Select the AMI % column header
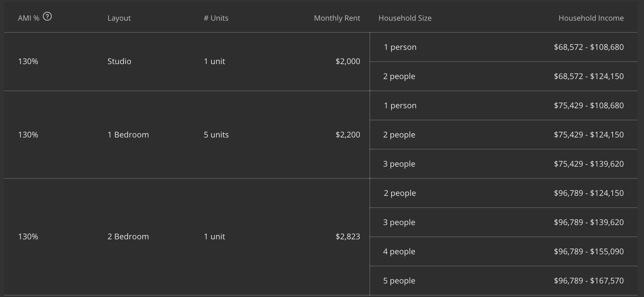This screenshot has height=297, width=644. [29, 18]
